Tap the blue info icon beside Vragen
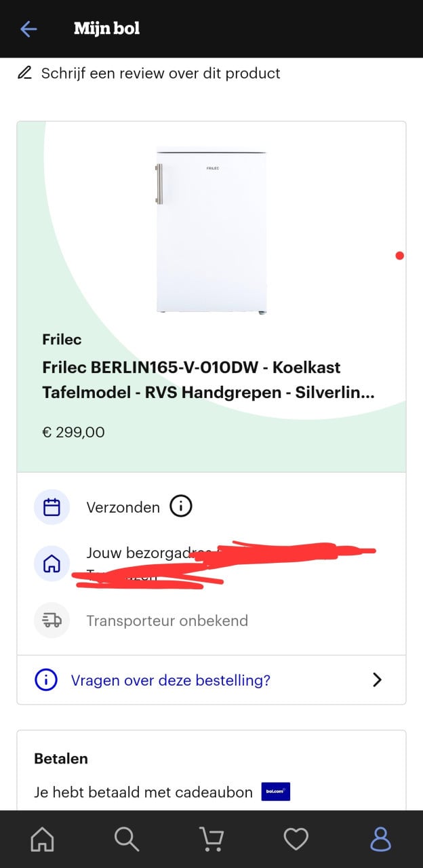The width and height of the screenshot is (423, 868). click(x=46, y=679)
